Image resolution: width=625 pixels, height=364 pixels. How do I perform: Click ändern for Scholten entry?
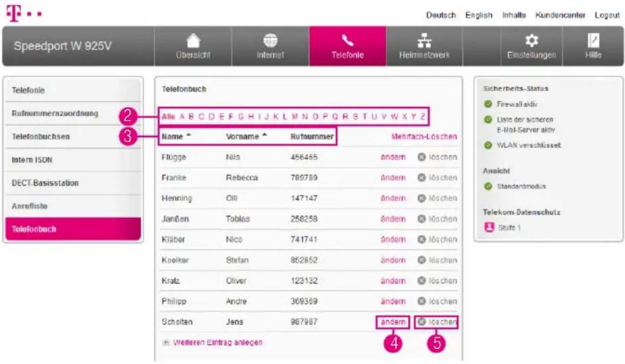[x=393, y=322]
